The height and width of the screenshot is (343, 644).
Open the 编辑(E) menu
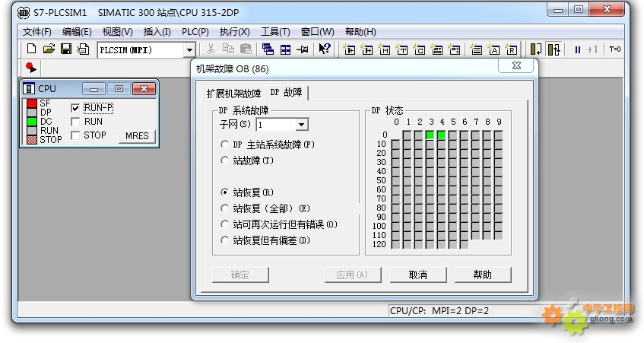pyautogui.click(x=77, y=32)
